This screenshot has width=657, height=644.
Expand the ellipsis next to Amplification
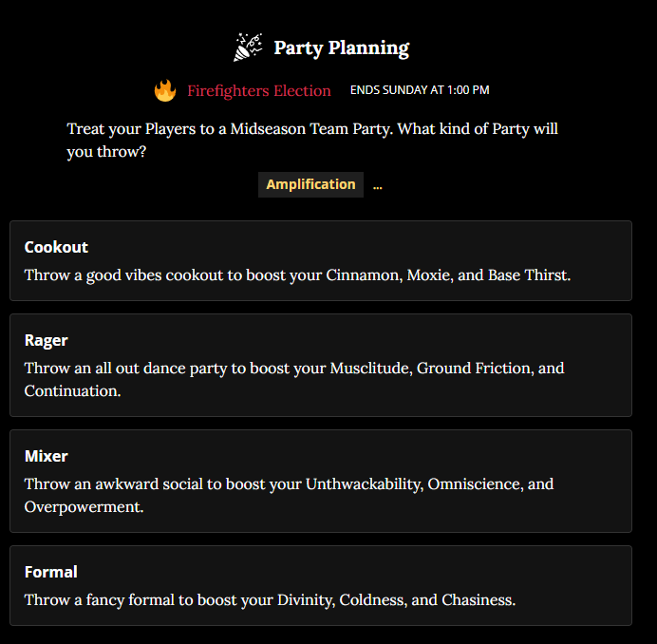378,185
